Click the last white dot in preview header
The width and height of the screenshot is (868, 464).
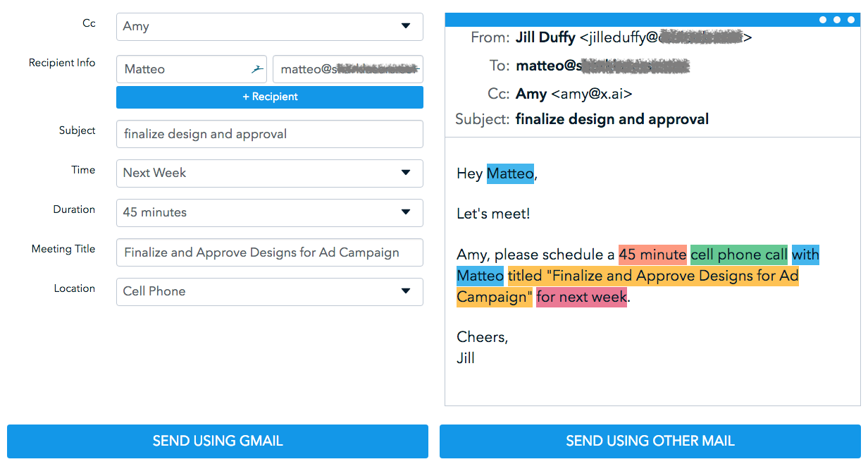(x=850, y=20)
